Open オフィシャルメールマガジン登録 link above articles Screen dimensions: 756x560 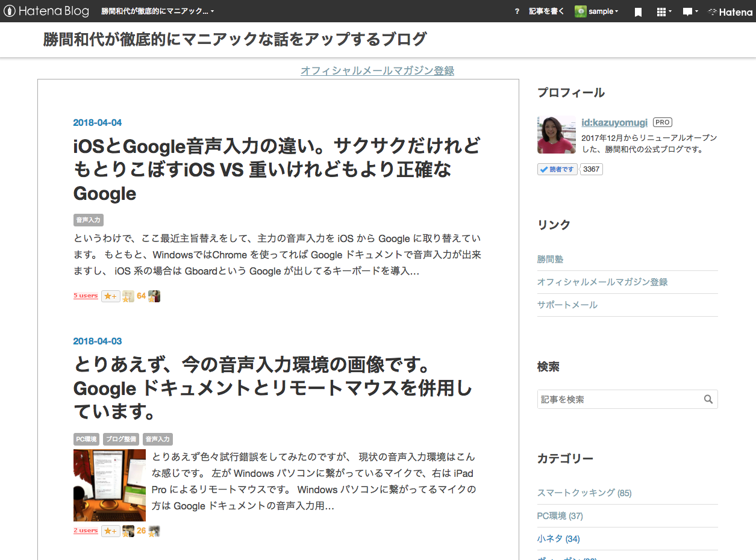coord(377,70)
